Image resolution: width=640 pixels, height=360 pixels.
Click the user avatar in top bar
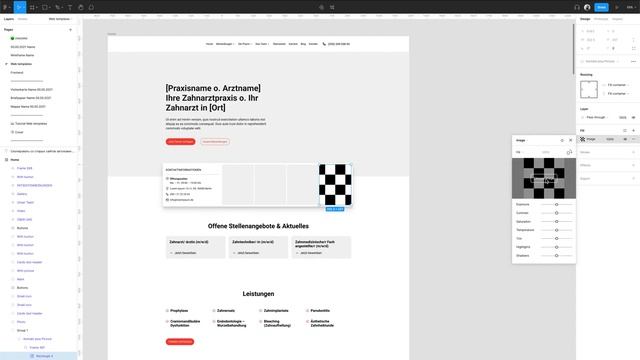tap(587, 7)
